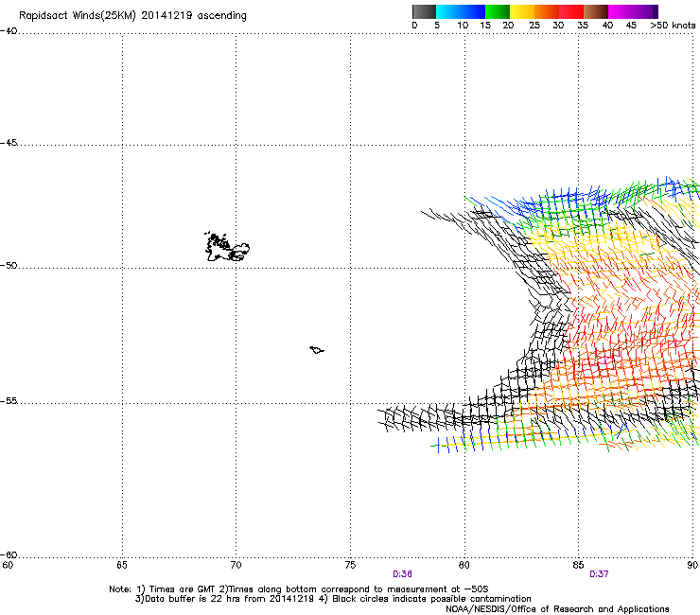Click the -50 latitude axis label

pyautogui.click(x=9, y=266)
